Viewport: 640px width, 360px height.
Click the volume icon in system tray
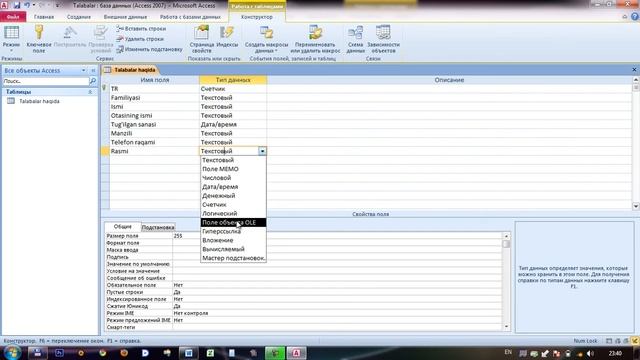590,353
